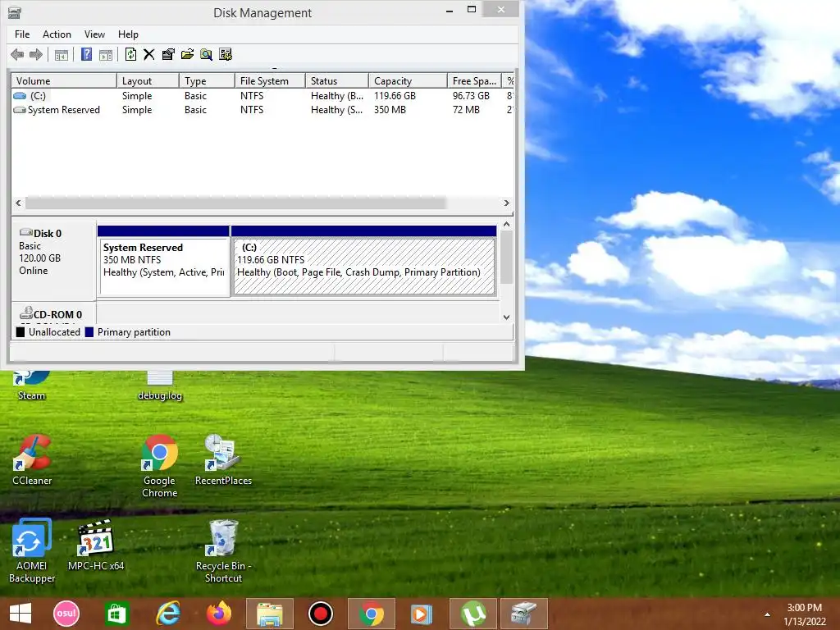Sort by the Type column header
Viewport: 840px width, 630px height.
207,81
